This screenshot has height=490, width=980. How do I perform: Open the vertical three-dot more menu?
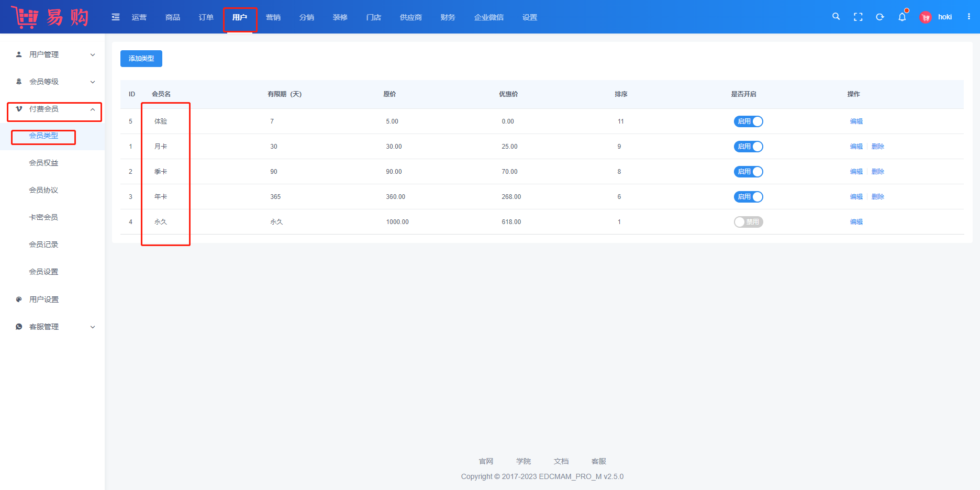[969, 17]
